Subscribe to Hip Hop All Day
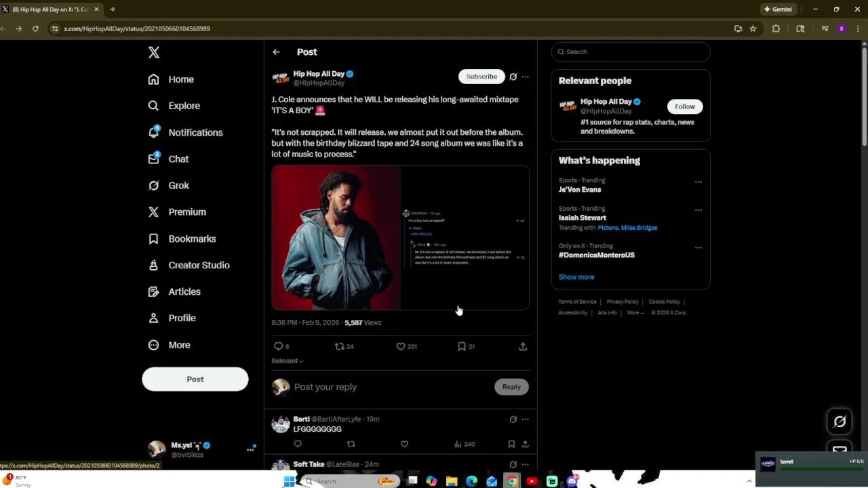868x488 pixels. coord(481,77)
